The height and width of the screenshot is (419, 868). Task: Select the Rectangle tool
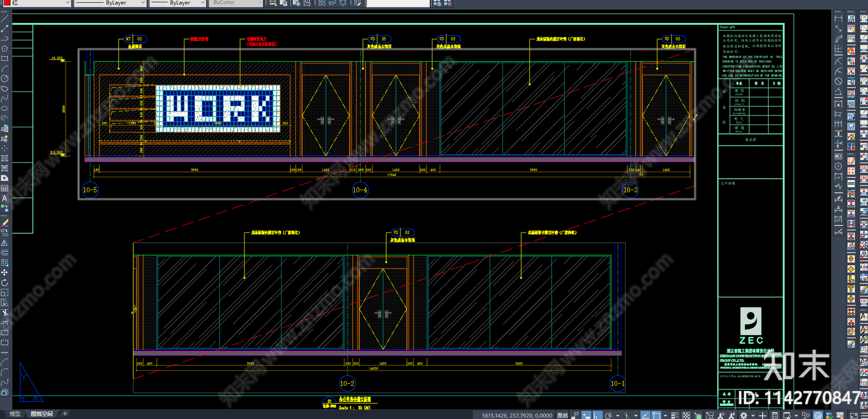(4, 58)
